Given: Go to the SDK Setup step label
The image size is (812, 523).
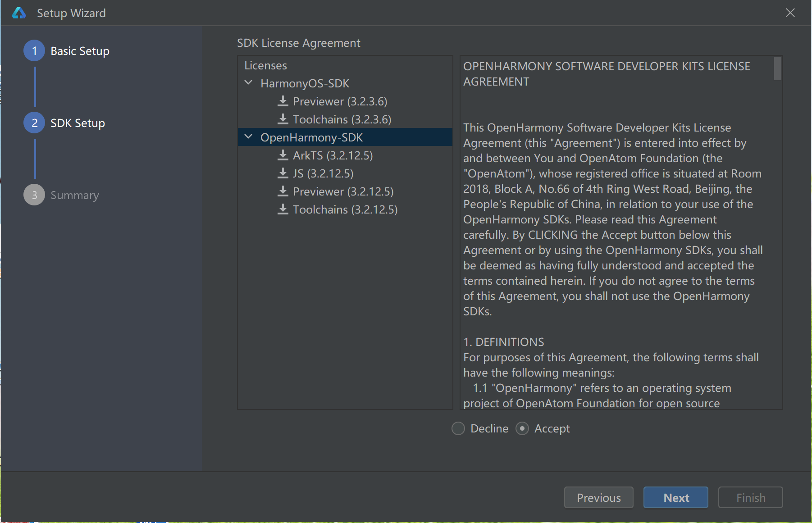Looking at the screenshot, I should [x=78, y=123].
